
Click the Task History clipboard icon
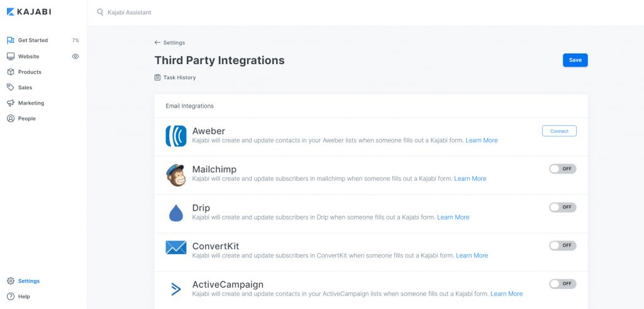tap(157, 77)
